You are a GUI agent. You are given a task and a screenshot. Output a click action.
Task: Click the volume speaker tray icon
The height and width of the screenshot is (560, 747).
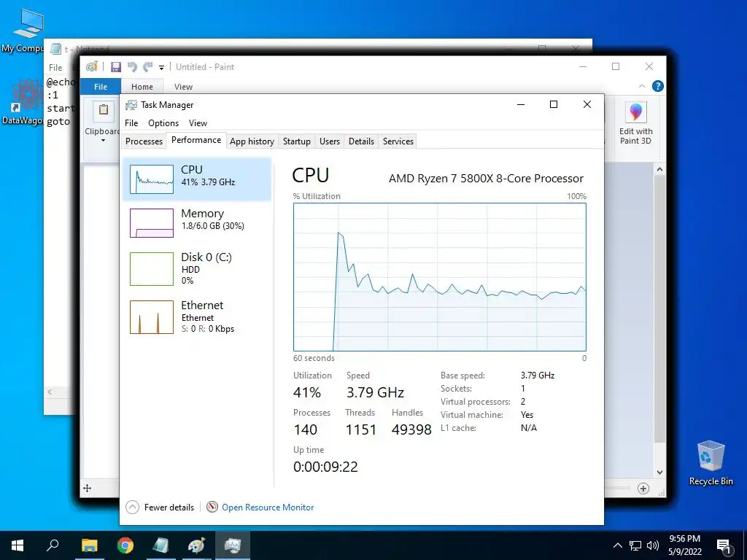653,545
